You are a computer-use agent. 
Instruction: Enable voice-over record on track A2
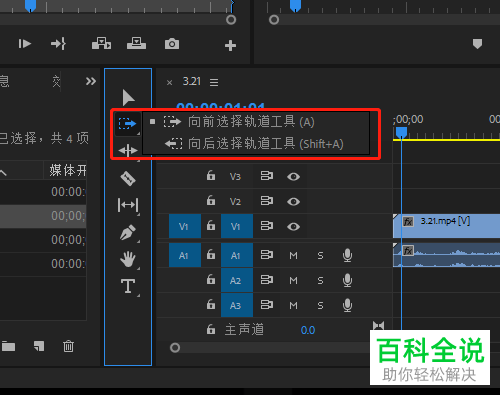347,281
